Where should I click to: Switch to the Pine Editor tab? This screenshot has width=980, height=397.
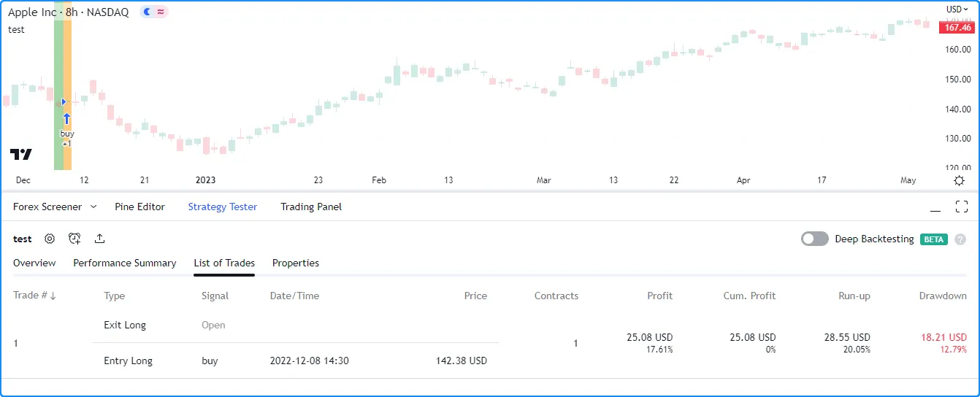pos(139,207)
